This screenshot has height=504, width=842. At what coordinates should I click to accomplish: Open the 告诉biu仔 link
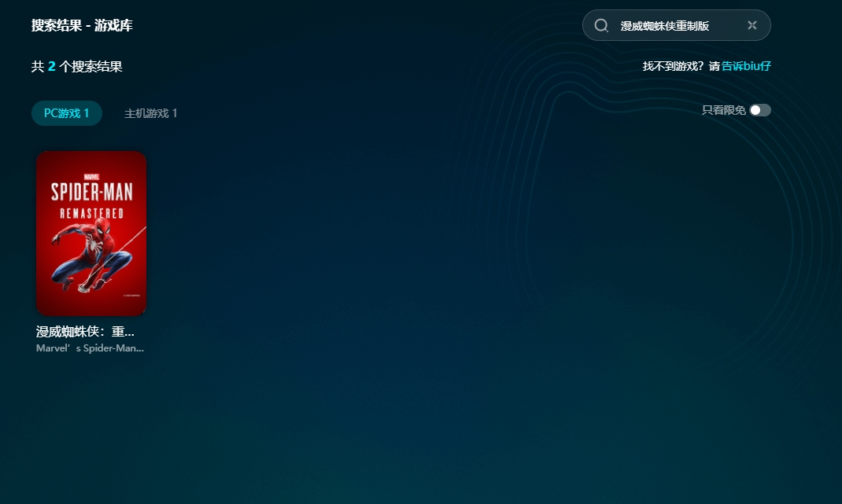[746, 66]
